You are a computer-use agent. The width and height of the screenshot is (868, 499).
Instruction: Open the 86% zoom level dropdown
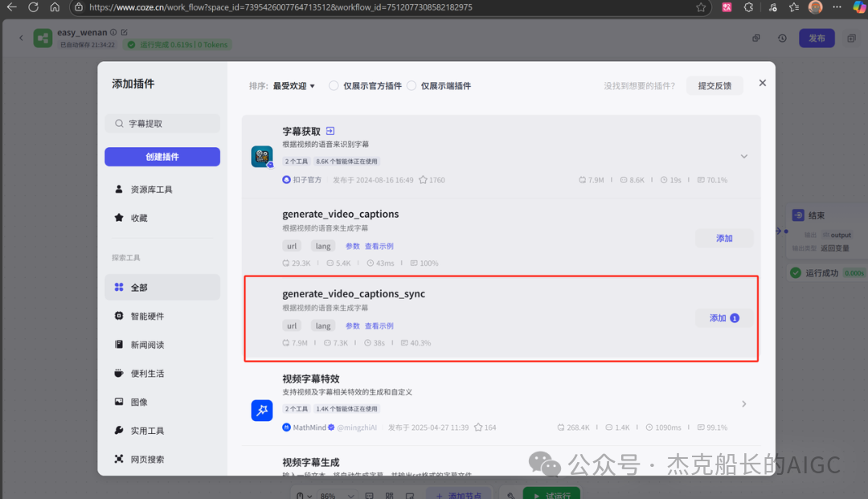click(x=337, y=496)
